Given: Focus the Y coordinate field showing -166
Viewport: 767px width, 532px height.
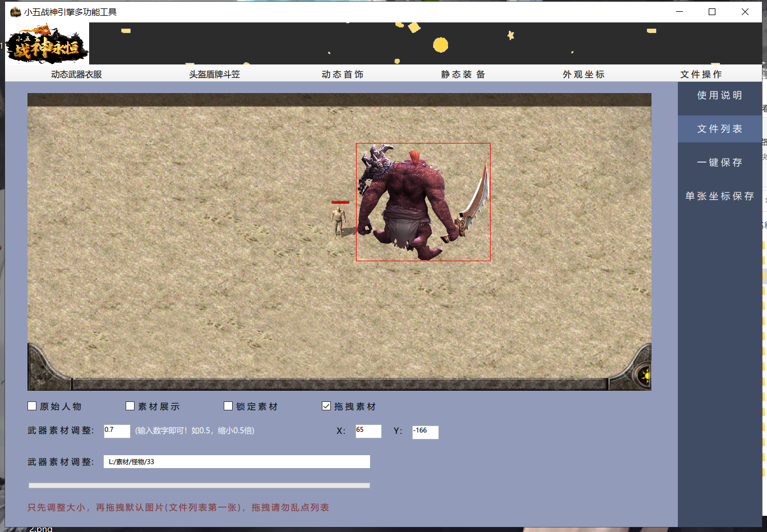Looking at the screenshot, I should 426,432.
